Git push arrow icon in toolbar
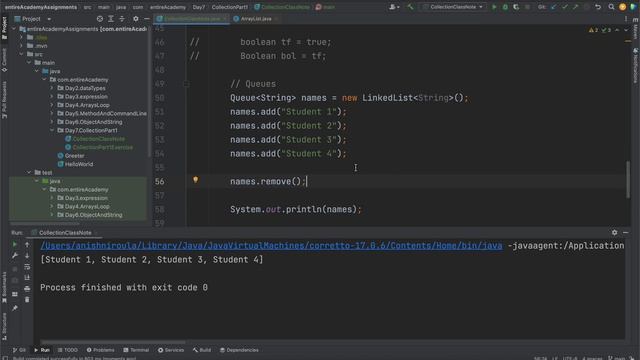 (x=576, y=7)
